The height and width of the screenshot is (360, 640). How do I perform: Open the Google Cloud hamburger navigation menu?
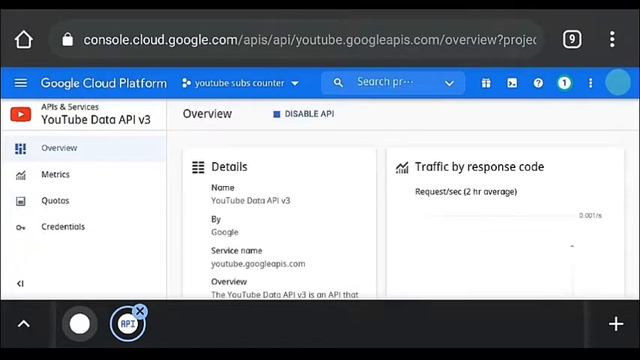(21, 83)
